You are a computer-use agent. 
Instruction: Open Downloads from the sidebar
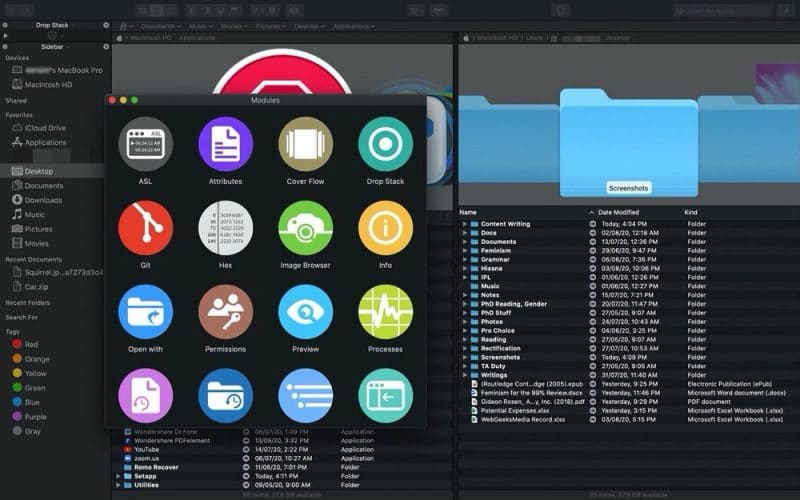(44, 200)
